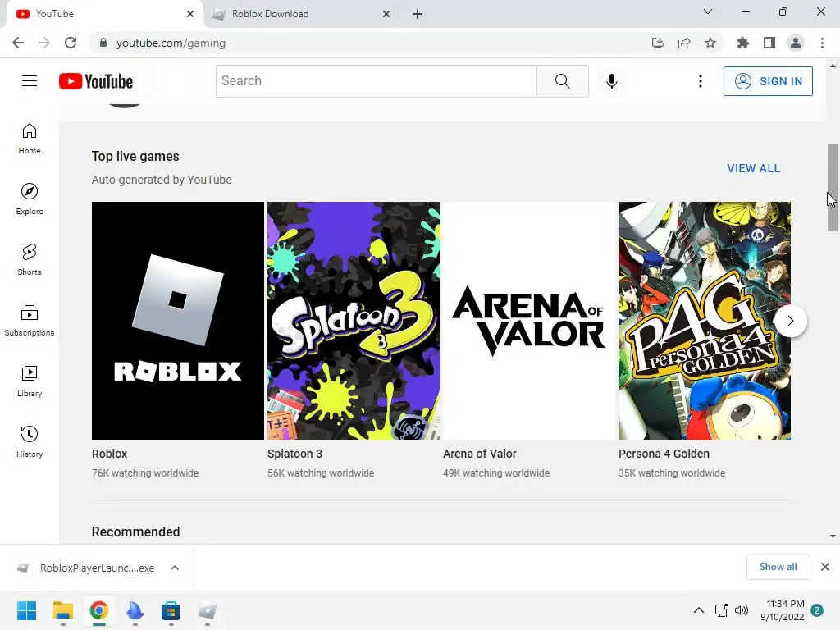The height and width of the screenshot is (630, 840).
Task: Open Roblox game thumbnail
Action: tap(178, 321)
